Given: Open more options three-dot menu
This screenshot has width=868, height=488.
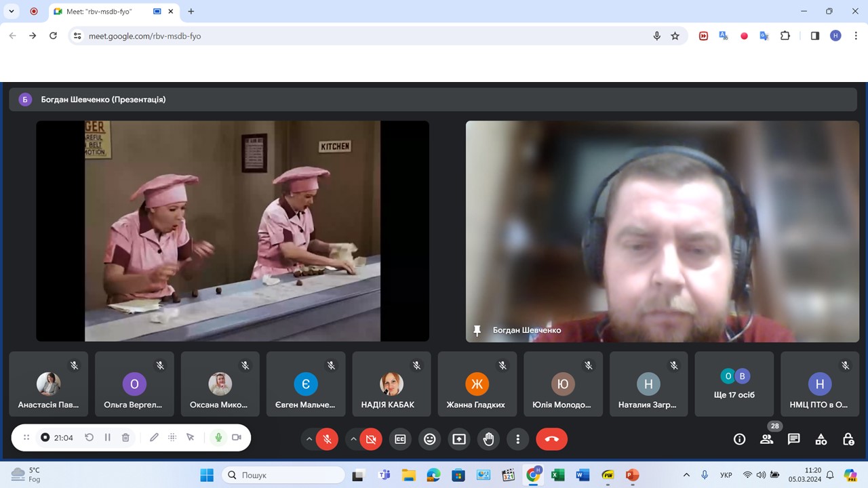Looking at the screenshot, I should point(517,439).
